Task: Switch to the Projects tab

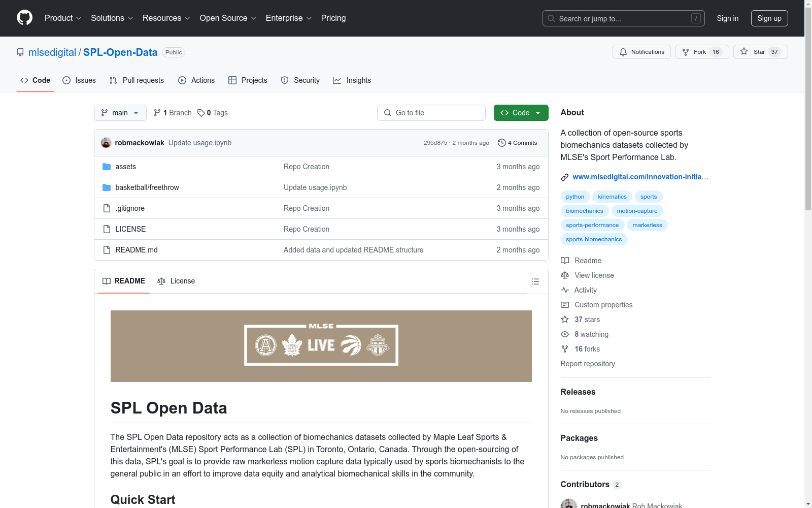Action: [248, 80]
